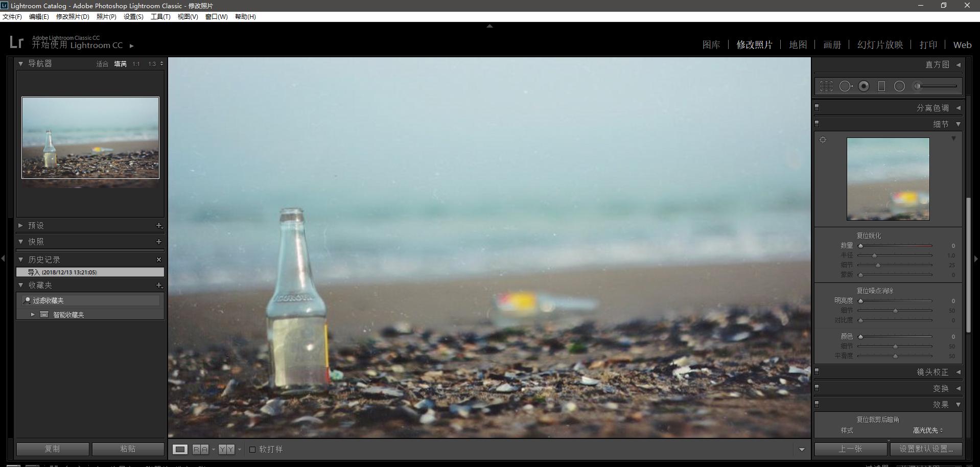Viewport: 980px width, 467px height.
Task: Open the toolbar content dropdown arrow
Action: tap(802, 450)
